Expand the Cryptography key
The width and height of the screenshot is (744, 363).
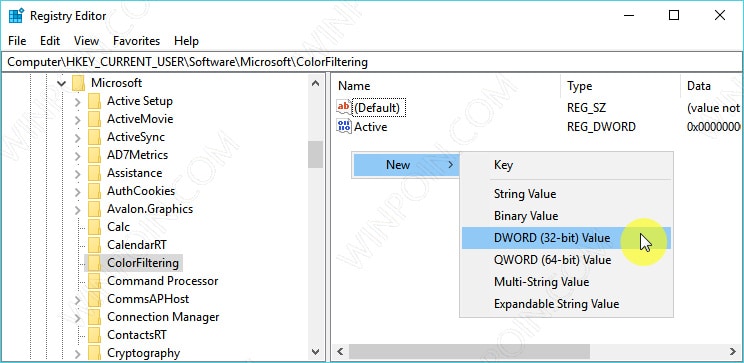click(x=77, y=354)
